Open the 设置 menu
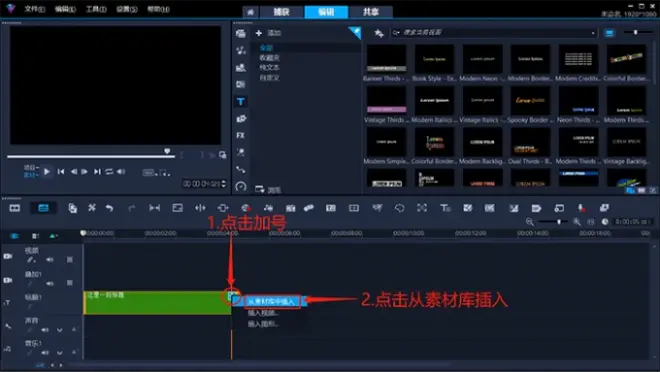This screenshot has height=372, width=660. point(127,9)
